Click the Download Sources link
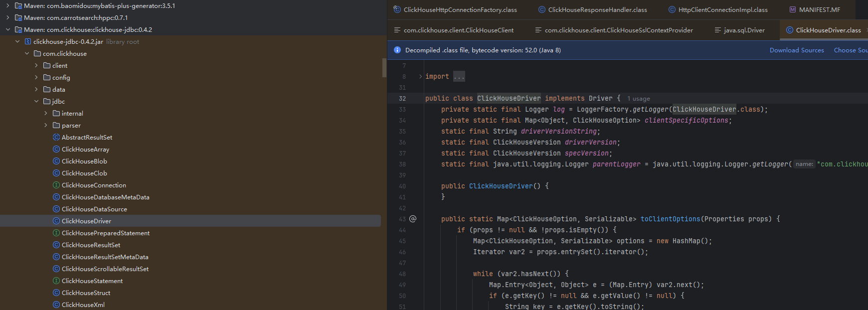Viewport: 868px width, 310px height. point(796,50)
